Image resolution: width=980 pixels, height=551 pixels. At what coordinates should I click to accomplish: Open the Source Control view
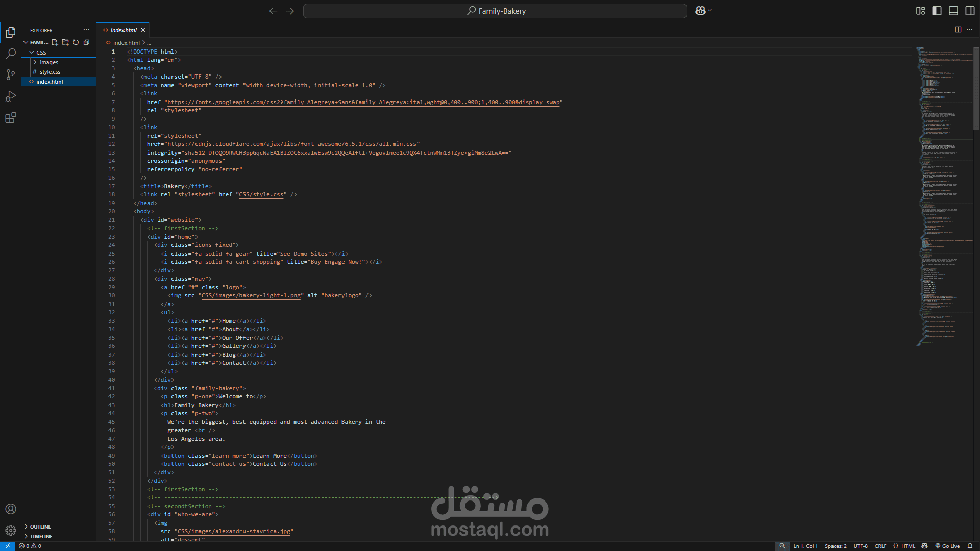(x=10, y=75)
